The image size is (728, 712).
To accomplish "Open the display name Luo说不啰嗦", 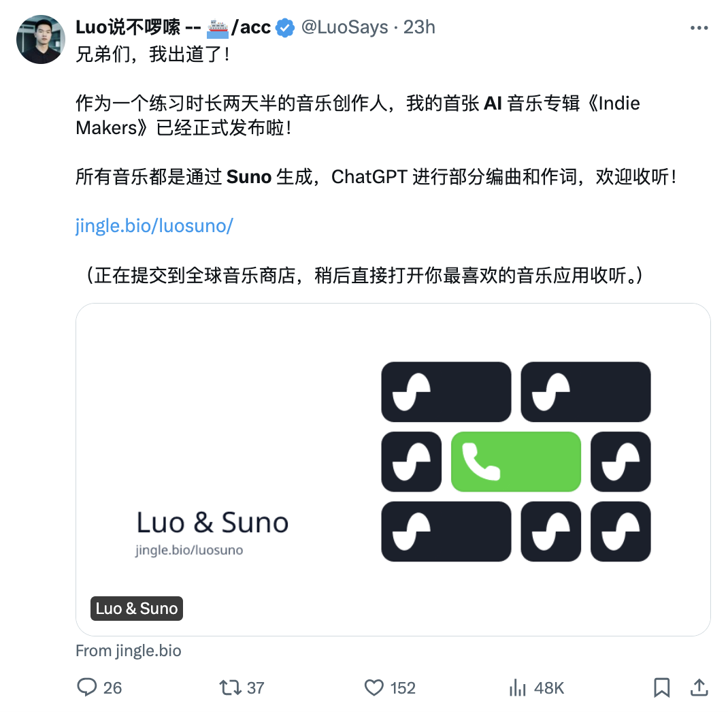I will coord(128,27).
